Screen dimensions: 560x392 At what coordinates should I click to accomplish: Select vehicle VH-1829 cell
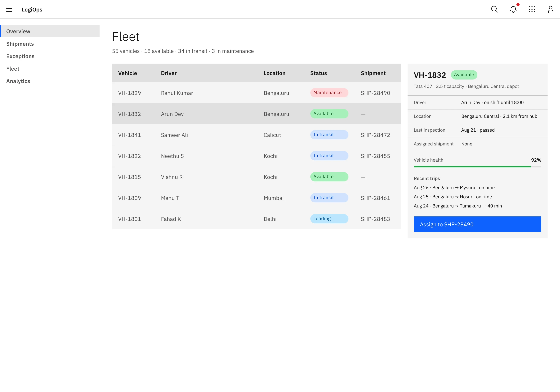(129, 93)
